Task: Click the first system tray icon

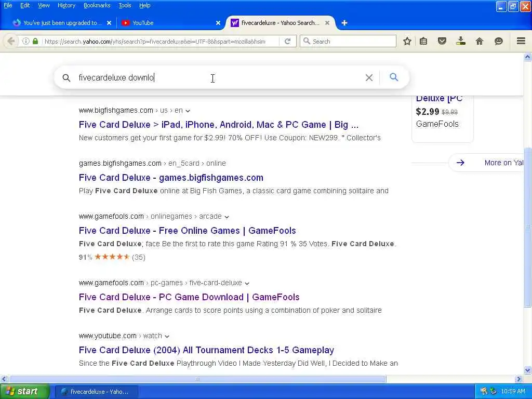Action: (484, 392)
